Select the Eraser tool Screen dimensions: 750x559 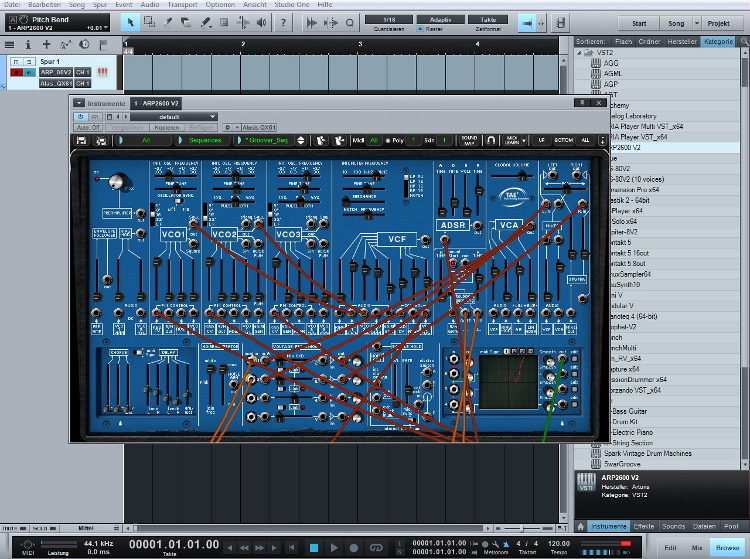click(x=187, y=22)
